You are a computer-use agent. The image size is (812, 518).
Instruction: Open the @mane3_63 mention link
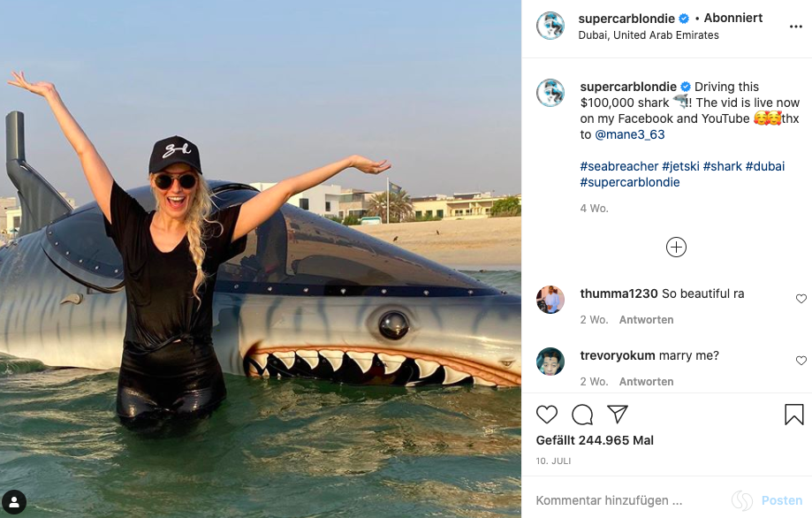pyautogui.click(x=630, y=134)
